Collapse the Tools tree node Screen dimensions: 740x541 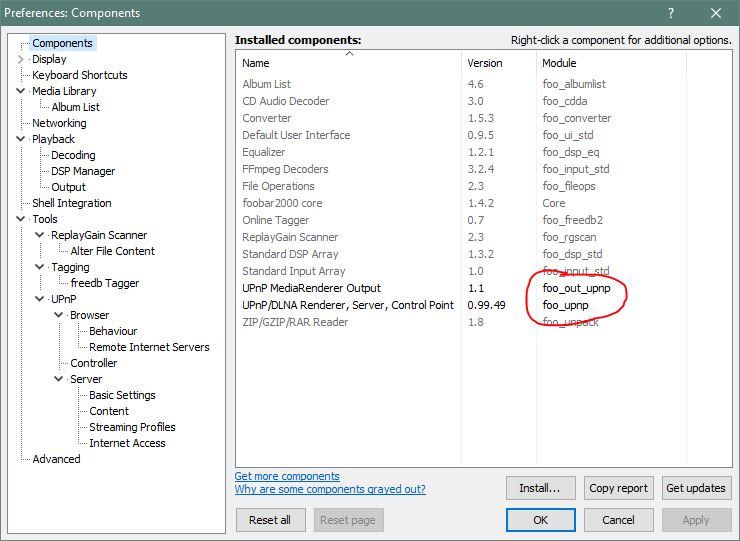point(20,219)
